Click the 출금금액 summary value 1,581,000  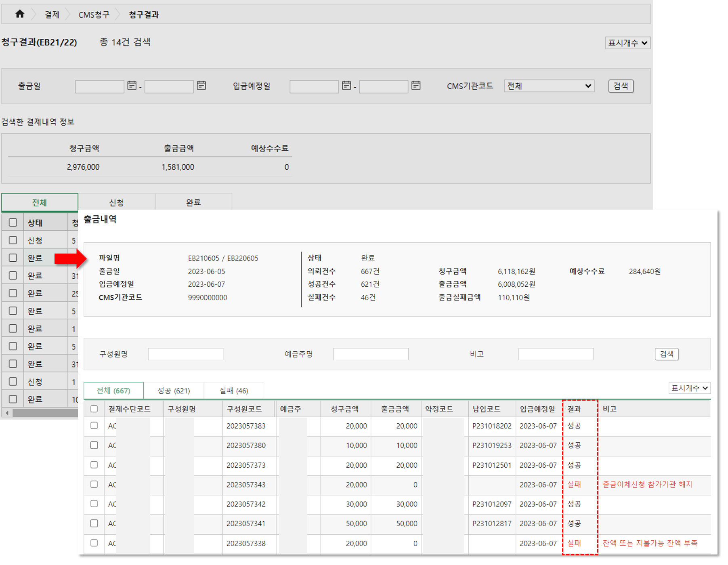[x=178, y=167]
